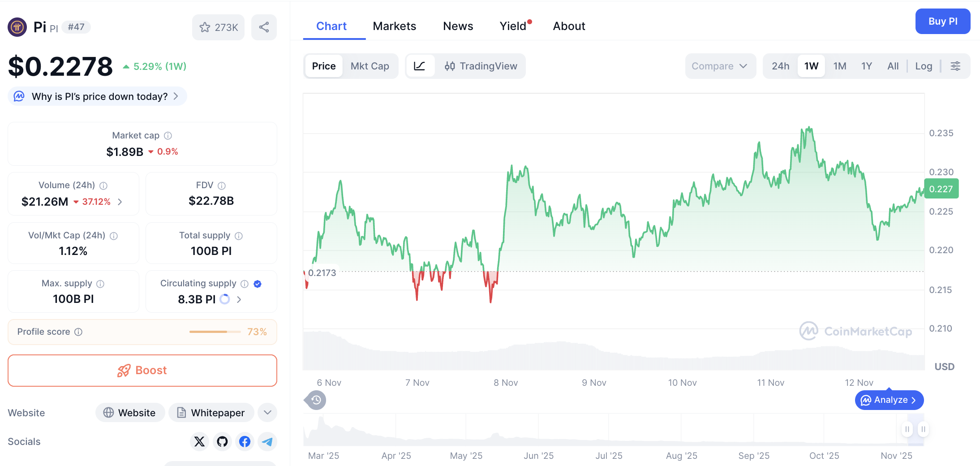Select the line chart view icon
Viewport: 980px width, 466px height.
click(x=420, y=66)
